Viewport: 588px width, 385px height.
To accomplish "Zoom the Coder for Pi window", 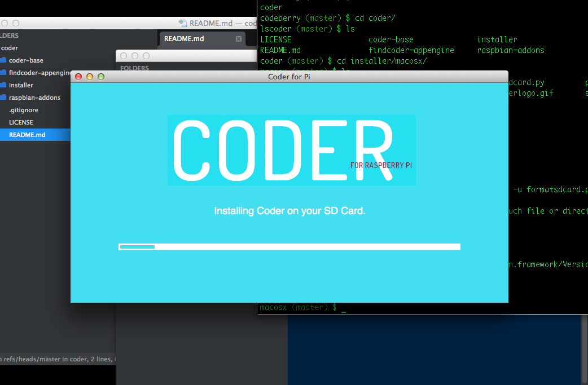I will pyautogui.click(x=101, y=77).
